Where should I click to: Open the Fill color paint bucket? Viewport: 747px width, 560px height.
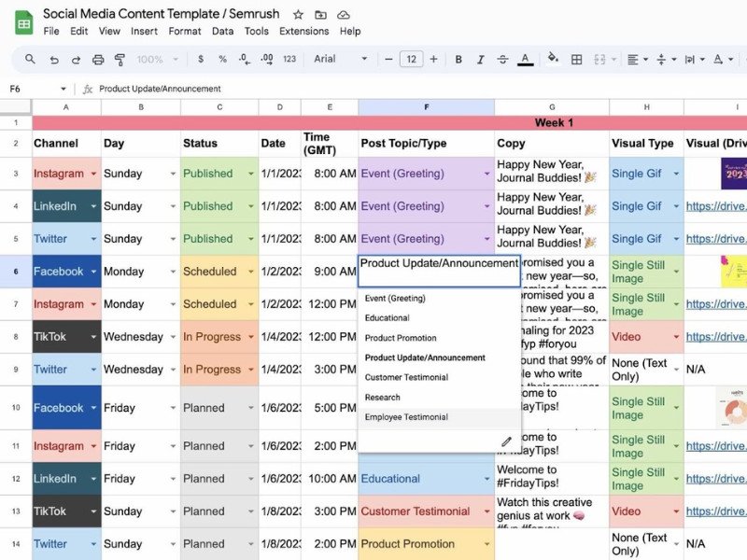coord(553,59)
